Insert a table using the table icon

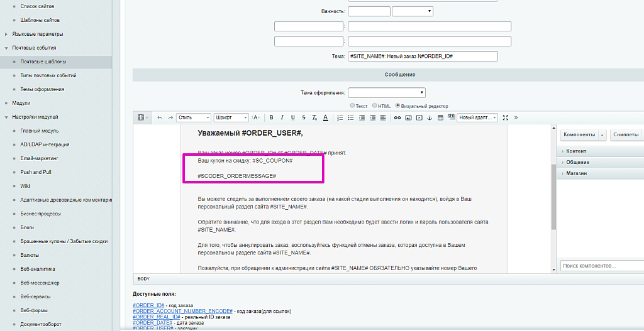tap(440, 117)
